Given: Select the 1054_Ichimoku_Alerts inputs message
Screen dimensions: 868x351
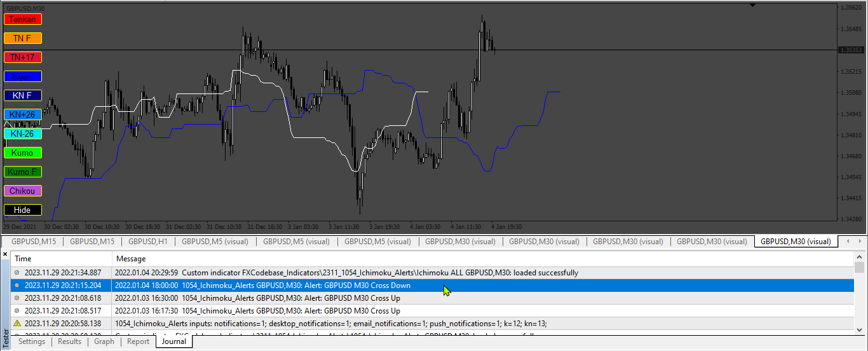Looking at the screenshot, I should (x=331, y=323).
